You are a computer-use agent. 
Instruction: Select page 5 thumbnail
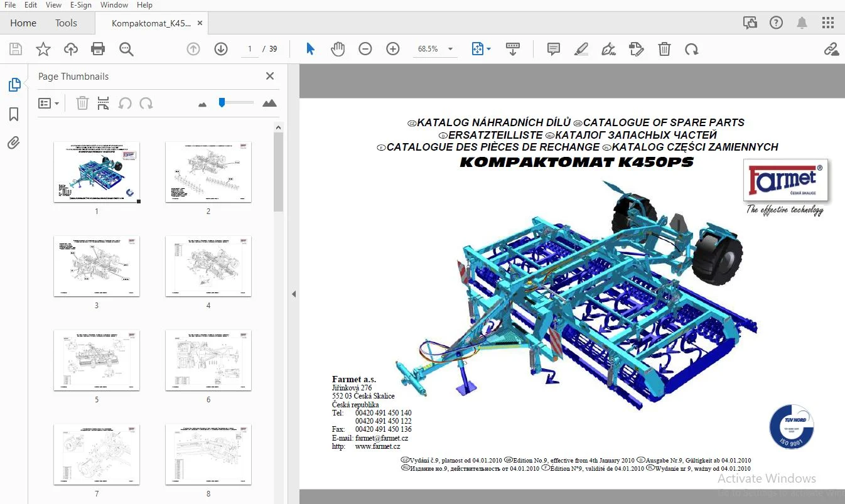97,360
